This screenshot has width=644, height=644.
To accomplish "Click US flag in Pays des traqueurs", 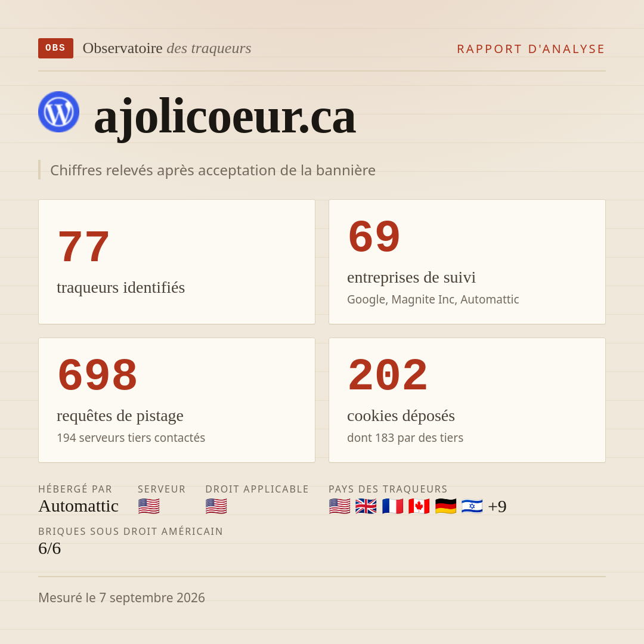I will click(x=340, y=506).
